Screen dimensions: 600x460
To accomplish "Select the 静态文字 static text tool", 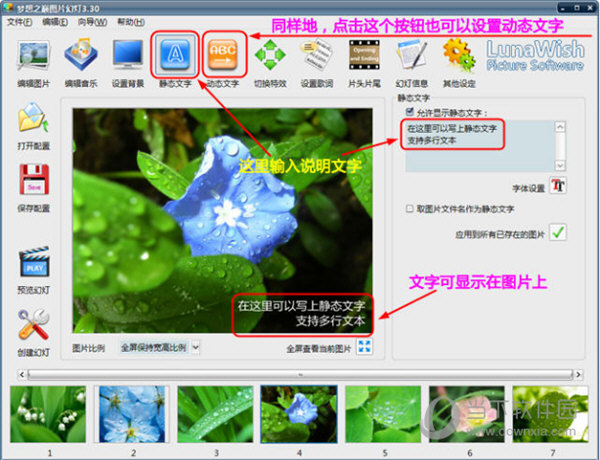I will point(175,55).
